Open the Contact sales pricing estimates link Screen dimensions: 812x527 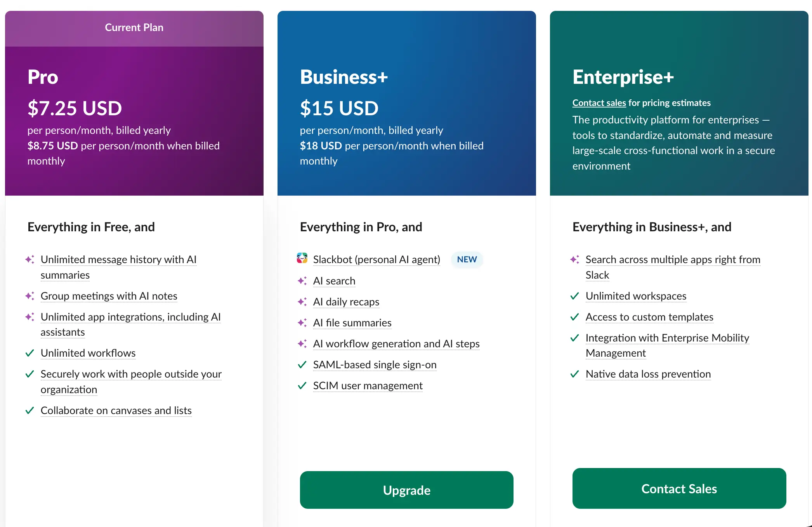click(x=599, y=102)
